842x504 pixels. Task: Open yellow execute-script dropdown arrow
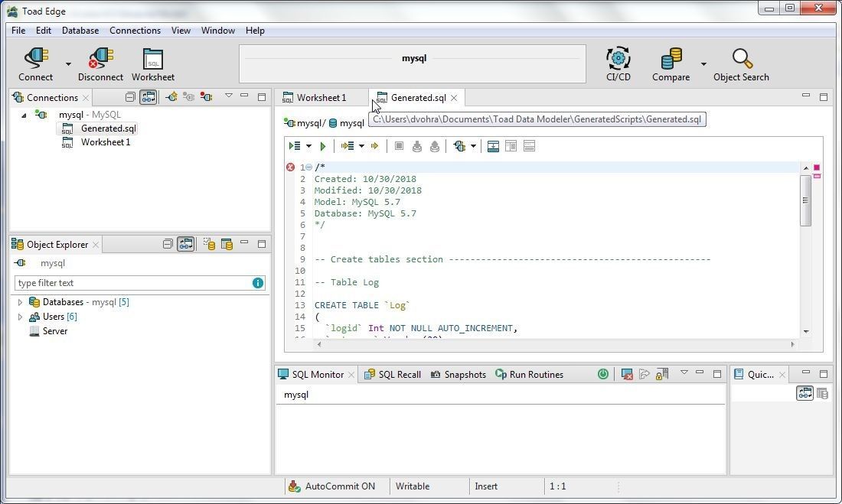coord(361,146)
